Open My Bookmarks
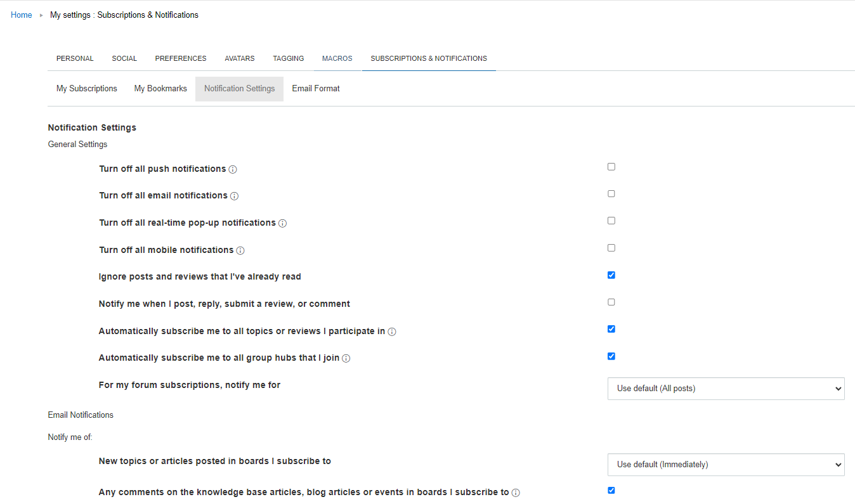The width and height of the screenshot is (855, 504). [x=160, y=88]
